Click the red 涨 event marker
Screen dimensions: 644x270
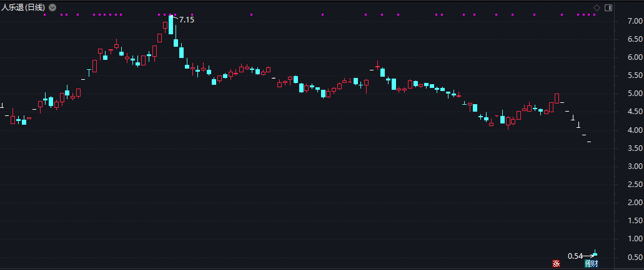point(556,263)
